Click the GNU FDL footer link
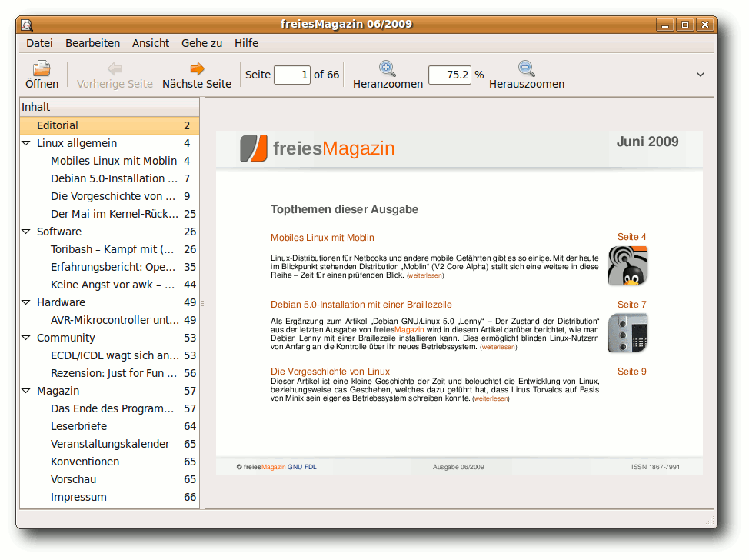 click(302, 467)
